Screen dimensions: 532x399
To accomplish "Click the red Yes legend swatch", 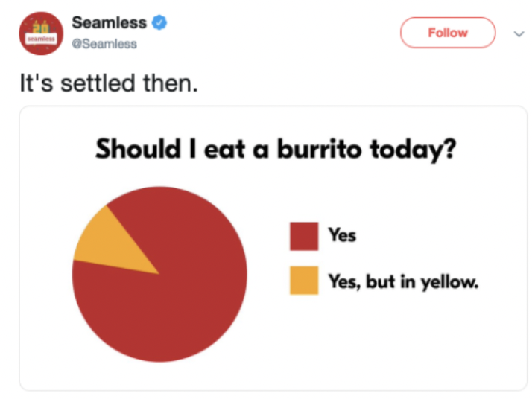I will (x=304, y=236).
